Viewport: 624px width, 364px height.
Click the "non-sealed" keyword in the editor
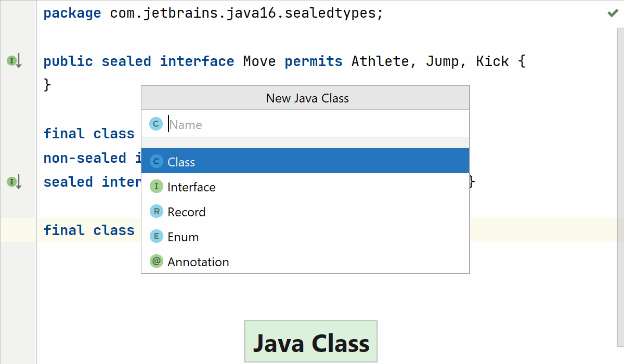pyautogui.click(x=85, y=158)
